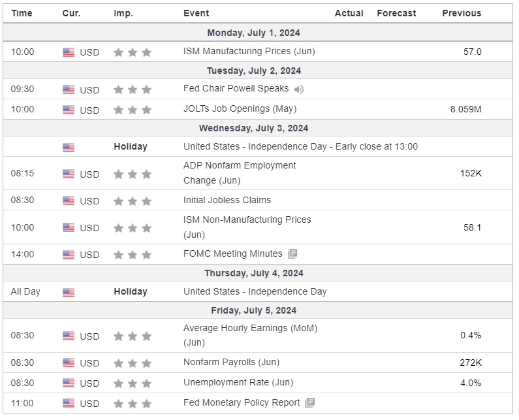Click previous value 152K
Screen dimensions: 519x420
pos(471,173)
